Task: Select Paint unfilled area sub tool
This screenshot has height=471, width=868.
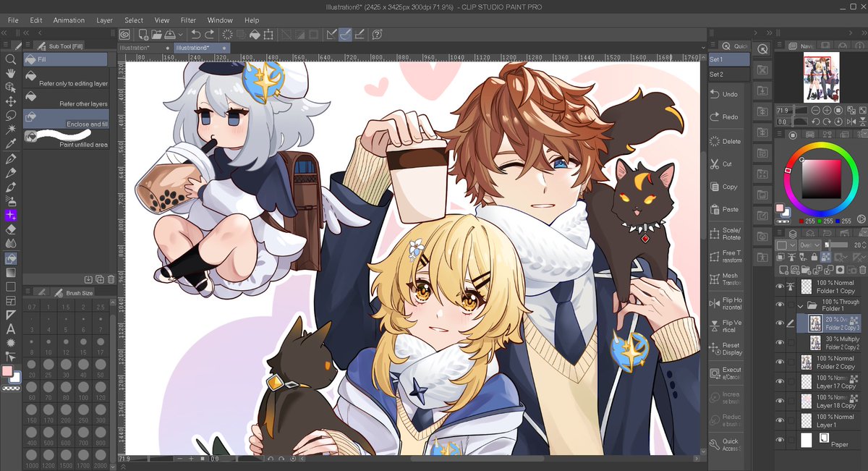Action: [x=66, y=139]
